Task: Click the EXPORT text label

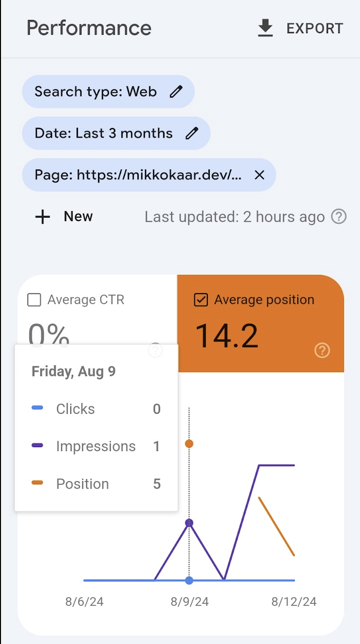Action: point(315,29)
